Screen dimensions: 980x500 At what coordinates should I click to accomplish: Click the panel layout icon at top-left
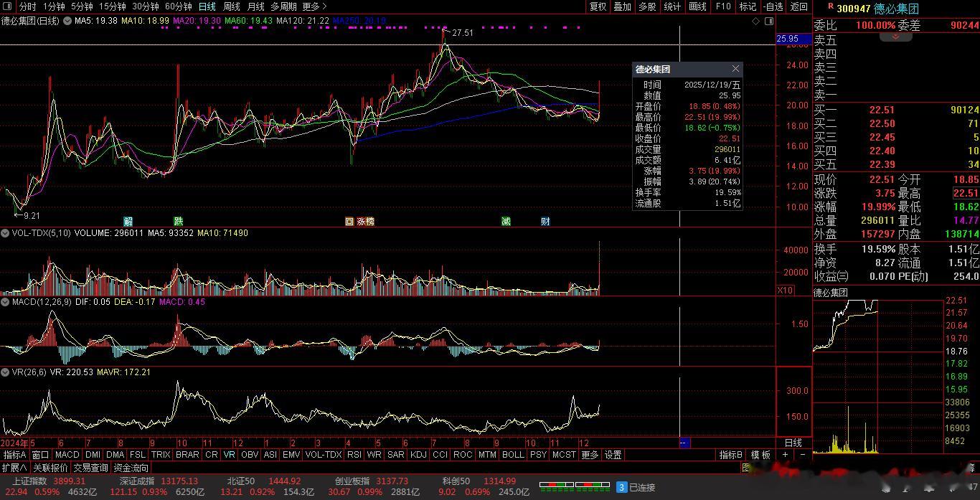(x=8, y=6)
